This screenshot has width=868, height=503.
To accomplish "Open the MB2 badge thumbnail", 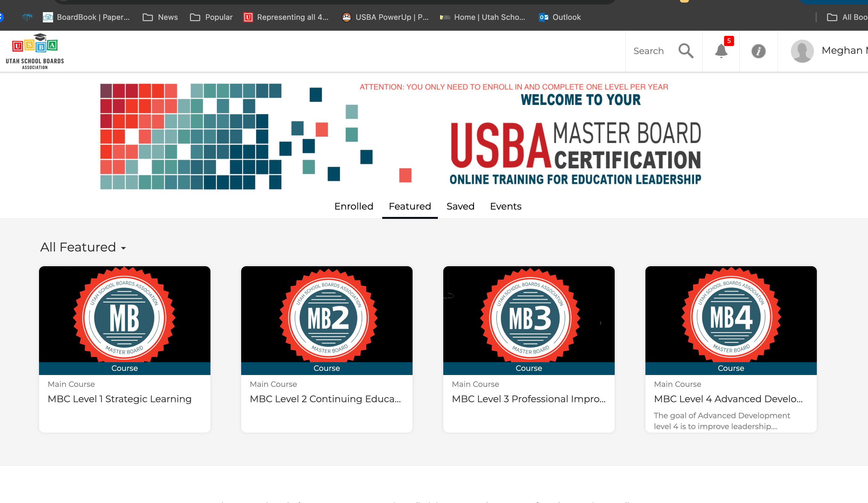I will click(327, 314).
